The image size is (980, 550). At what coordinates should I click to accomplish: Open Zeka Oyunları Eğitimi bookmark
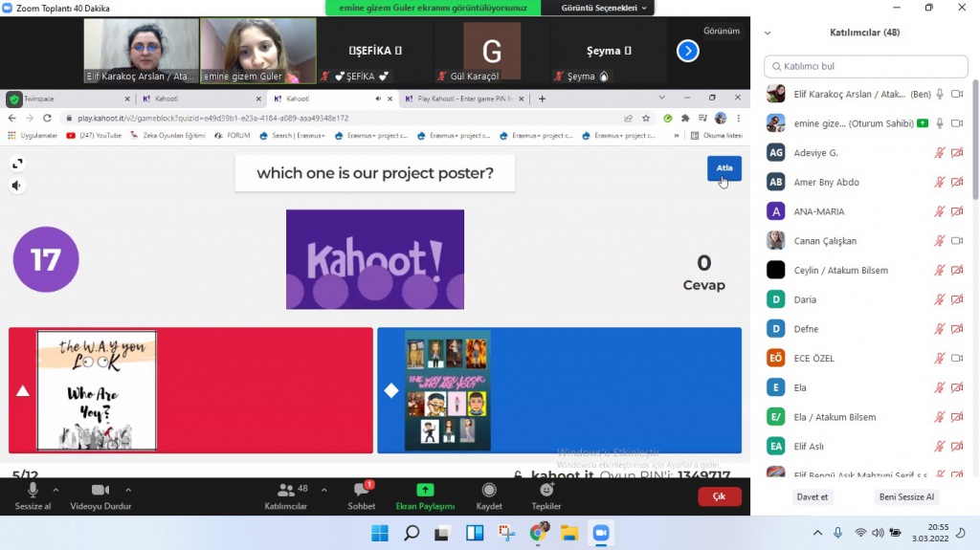tap(167, 136)
